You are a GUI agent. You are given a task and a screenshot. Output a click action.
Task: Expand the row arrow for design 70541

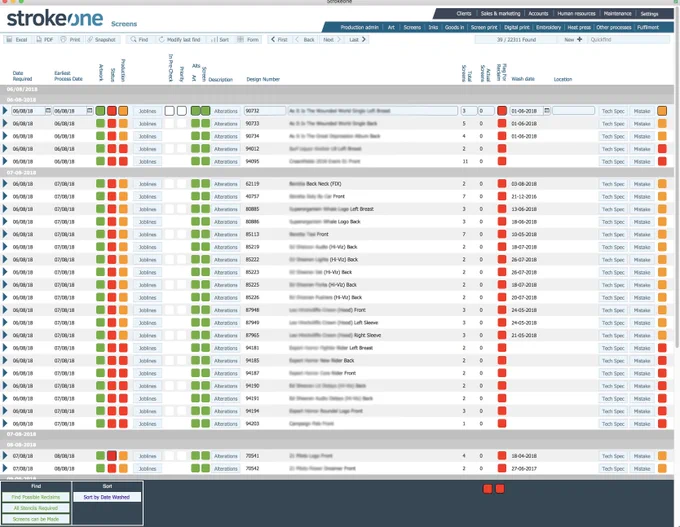(5, 455)
